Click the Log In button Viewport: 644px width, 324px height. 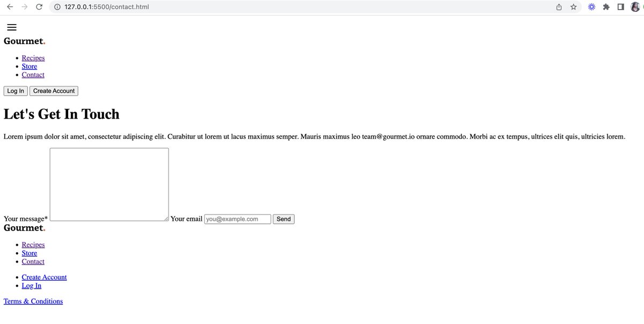16,91
